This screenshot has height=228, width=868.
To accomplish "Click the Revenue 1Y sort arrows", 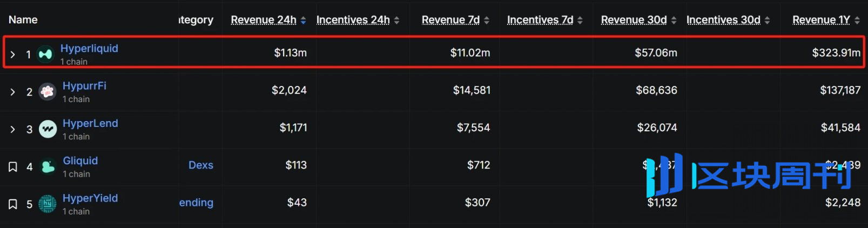I will (x=857, y=20).
